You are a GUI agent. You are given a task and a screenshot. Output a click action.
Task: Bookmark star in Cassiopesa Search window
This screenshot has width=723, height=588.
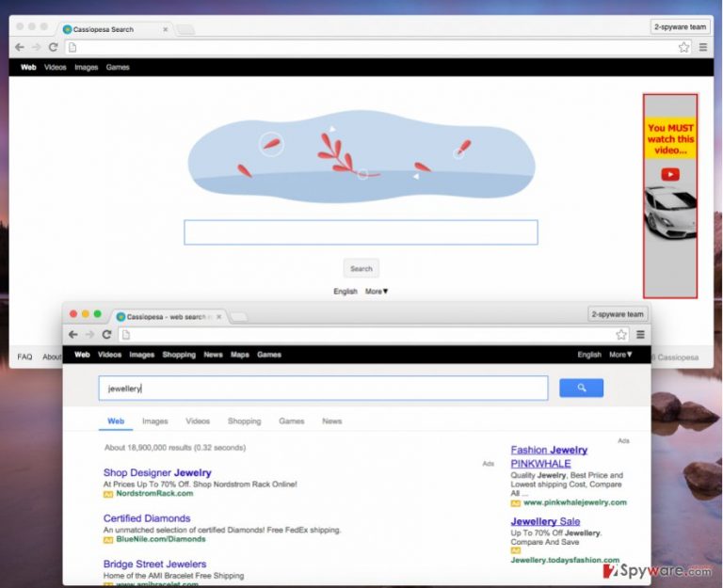point(683,47)
